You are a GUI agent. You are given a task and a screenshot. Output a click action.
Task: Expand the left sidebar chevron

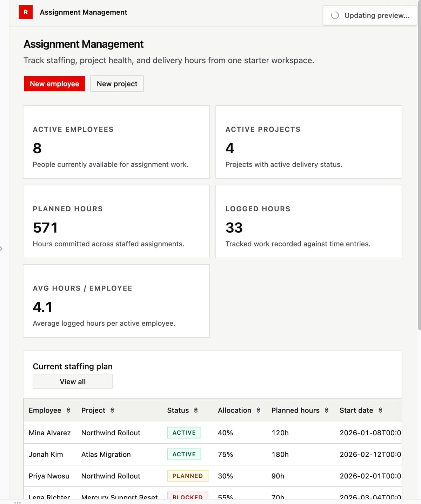1,248
